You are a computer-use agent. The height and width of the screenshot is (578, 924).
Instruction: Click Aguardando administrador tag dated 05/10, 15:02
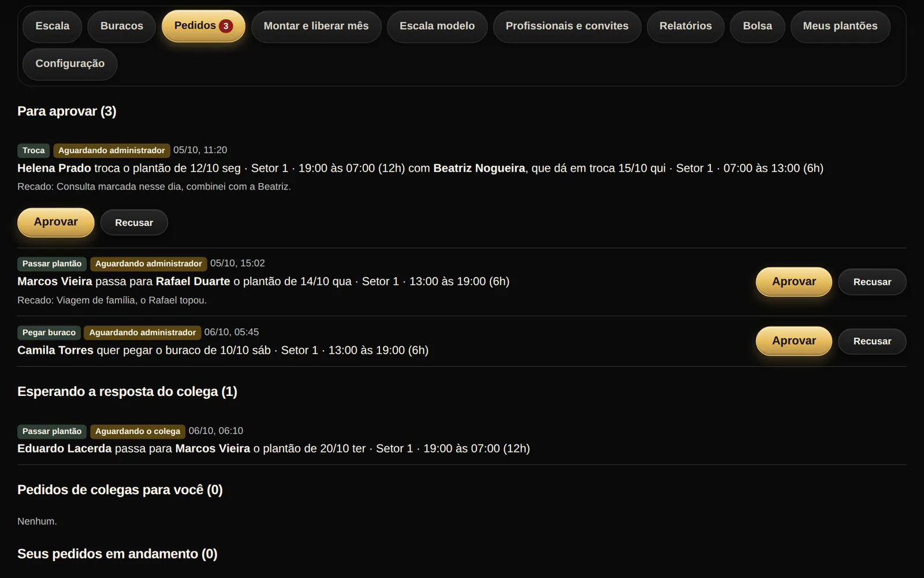coord(148,264)
